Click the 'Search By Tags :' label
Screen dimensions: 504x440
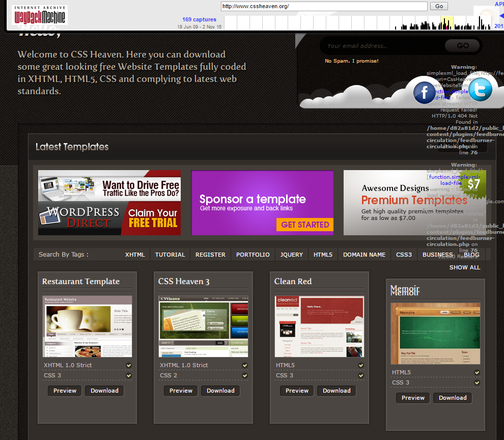pyautogui.click(x=64, y=255)
